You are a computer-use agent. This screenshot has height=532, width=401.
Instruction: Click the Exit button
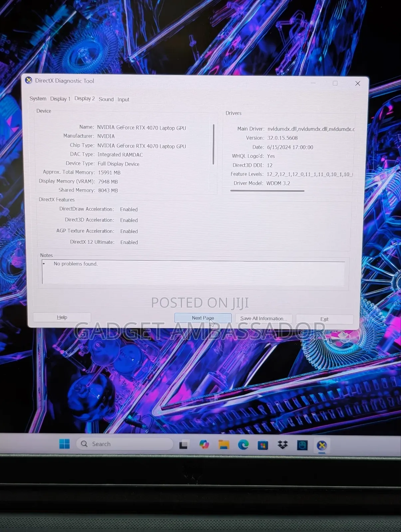(324, 319)
